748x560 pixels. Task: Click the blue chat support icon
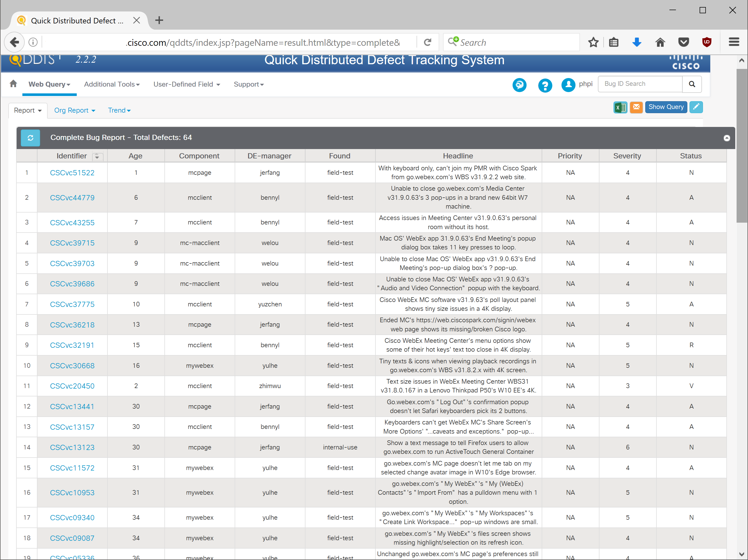click(x=519, y=85)
